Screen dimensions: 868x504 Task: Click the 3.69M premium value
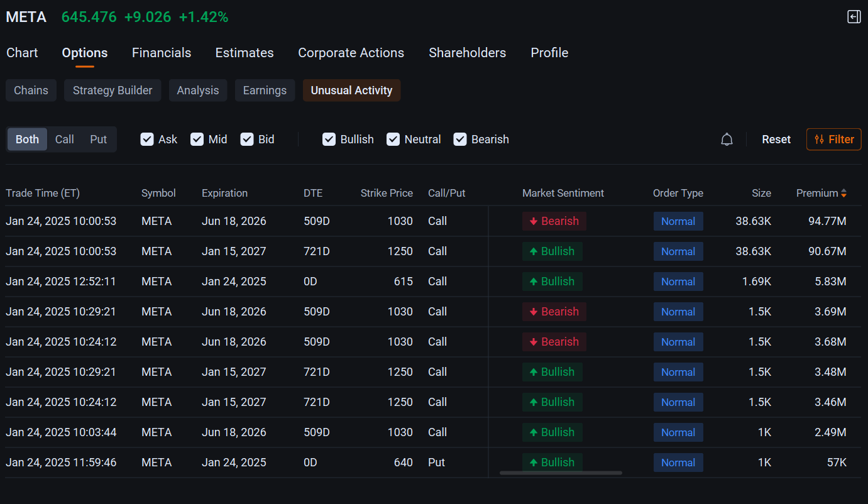pyautogui.click(x=830, y=312)
